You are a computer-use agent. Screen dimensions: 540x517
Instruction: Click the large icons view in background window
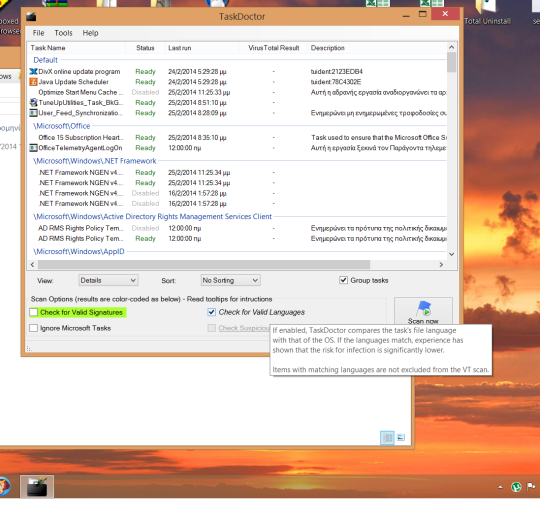tap(401, 437)
